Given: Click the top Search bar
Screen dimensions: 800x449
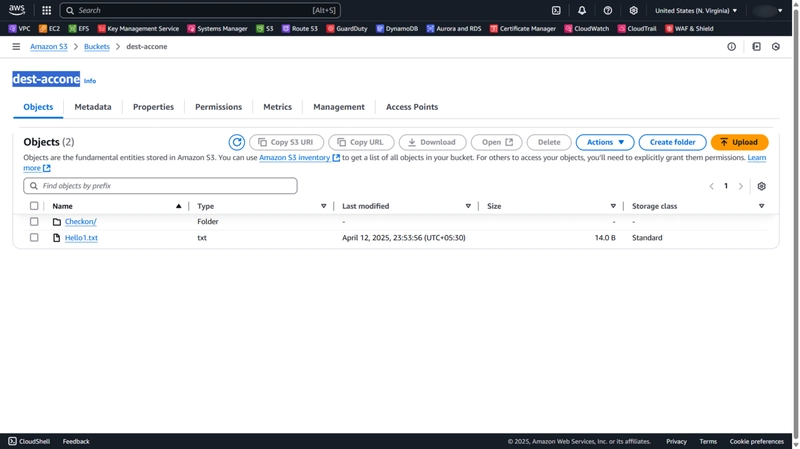Looking at the screenshot, I should [200, 10].
